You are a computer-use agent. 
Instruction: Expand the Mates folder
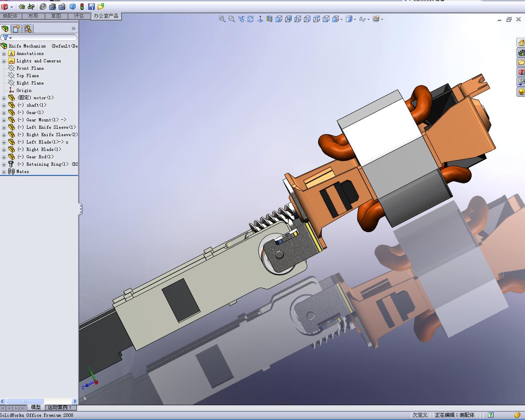(4, 172)
